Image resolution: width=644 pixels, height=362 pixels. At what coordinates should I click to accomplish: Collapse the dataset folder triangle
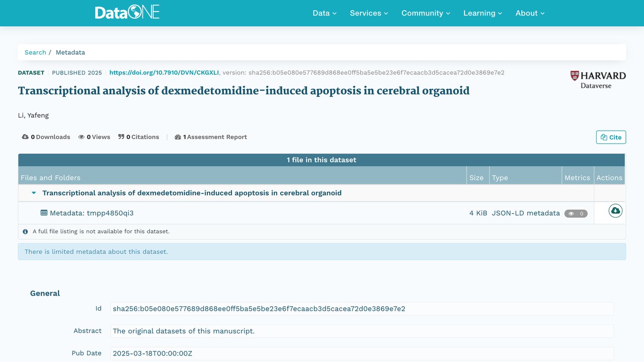tap(34, 193)
